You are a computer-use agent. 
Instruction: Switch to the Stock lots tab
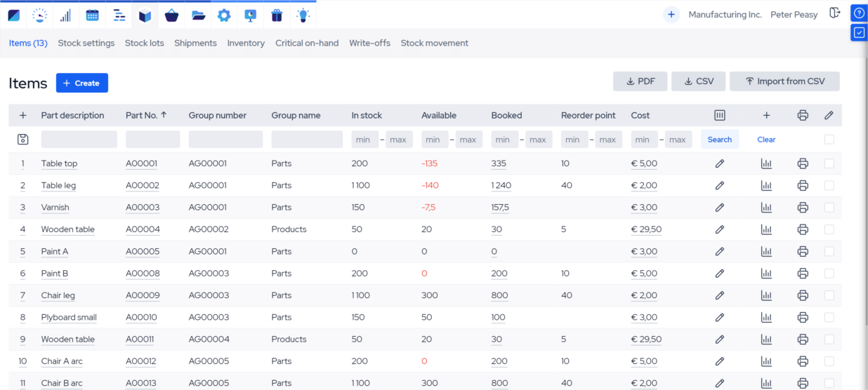pos(144,43)
